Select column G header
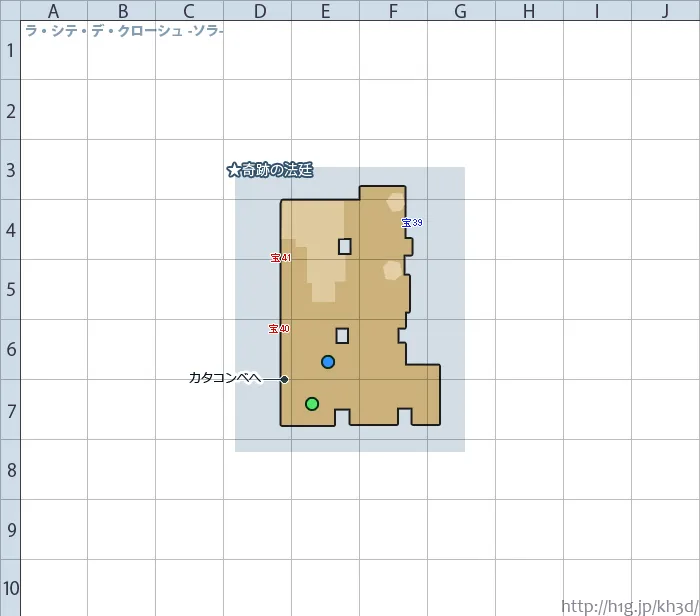700x616 pixels. 460,11
